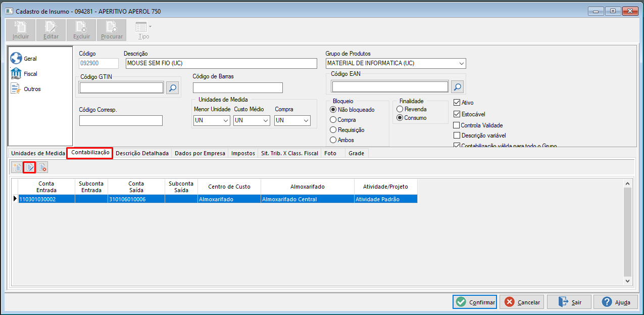644x315 pixels.
Task: Click the Subconta Saída column header
Action: [x=181, y=187]
